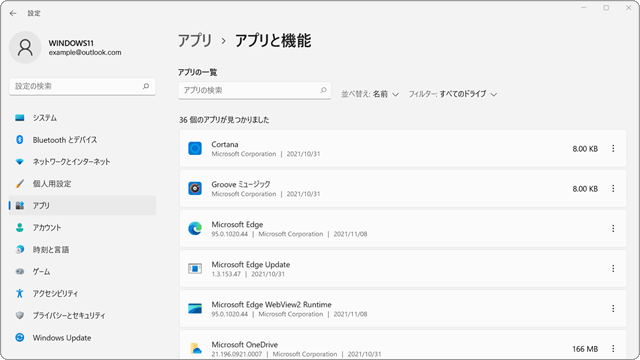Open the フィルター: すべてのドライブ dropdown
This screenshot has height=360, width=640.
pyautogui.click(x=453, y=94)
